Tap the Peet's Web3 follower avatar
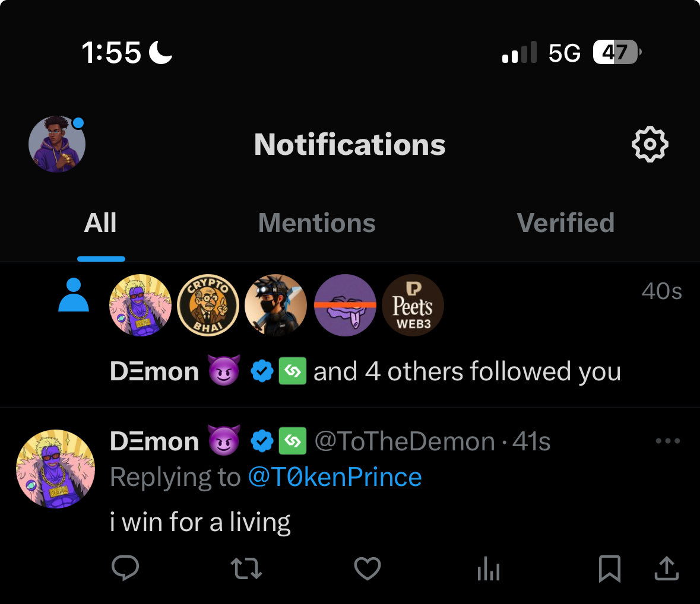The width and height of the screenshot is (700, 604). 413,305
